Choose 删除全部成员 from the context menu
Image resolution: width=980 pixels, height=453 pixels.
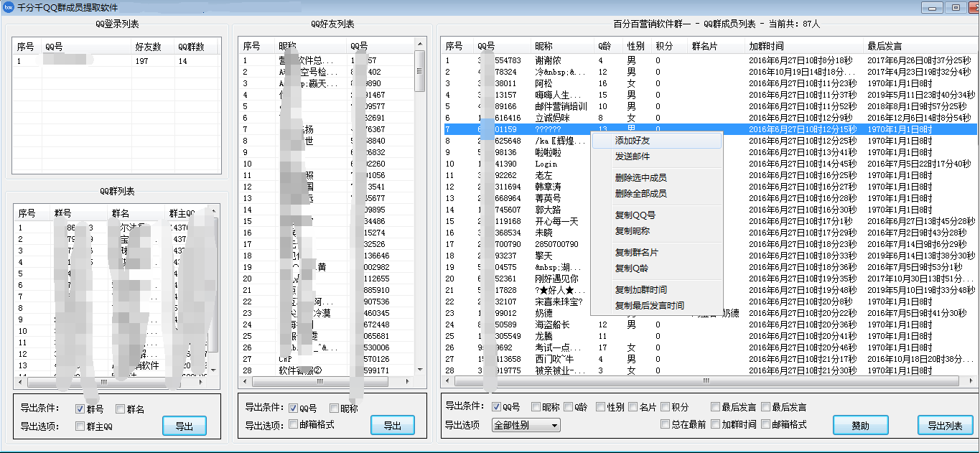[640, 194]
